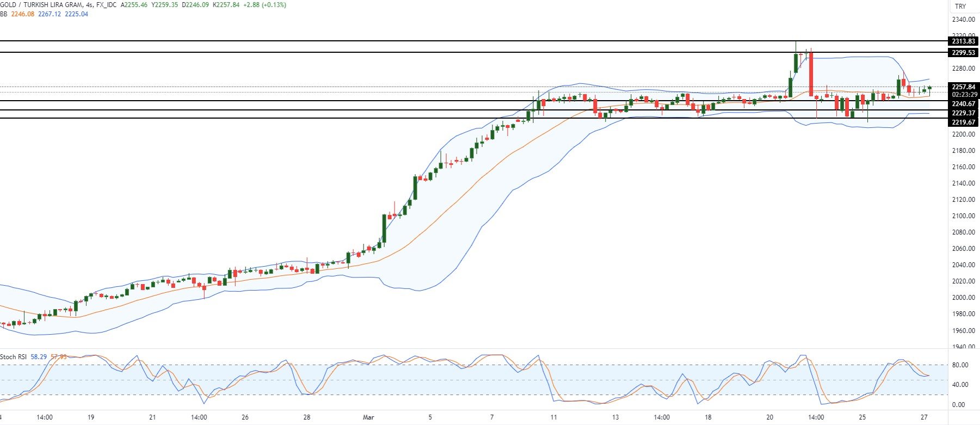Select the Stoch RSI indicator legend label

click(x=14, y=357)
